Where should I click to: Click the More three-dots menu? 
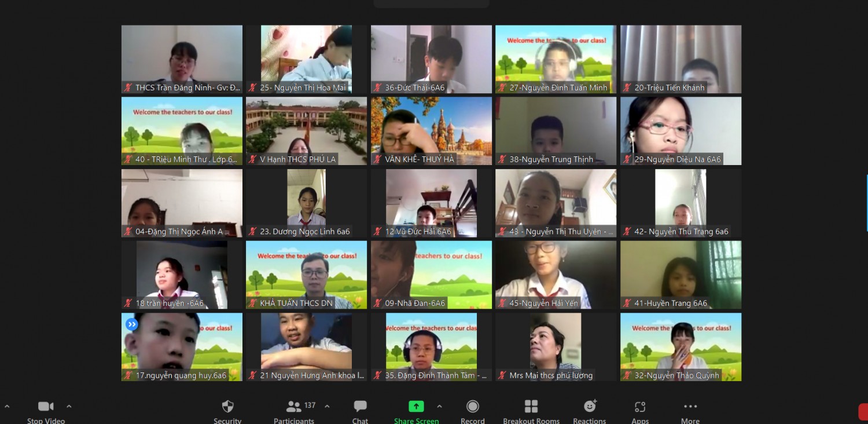coord(690,407)
